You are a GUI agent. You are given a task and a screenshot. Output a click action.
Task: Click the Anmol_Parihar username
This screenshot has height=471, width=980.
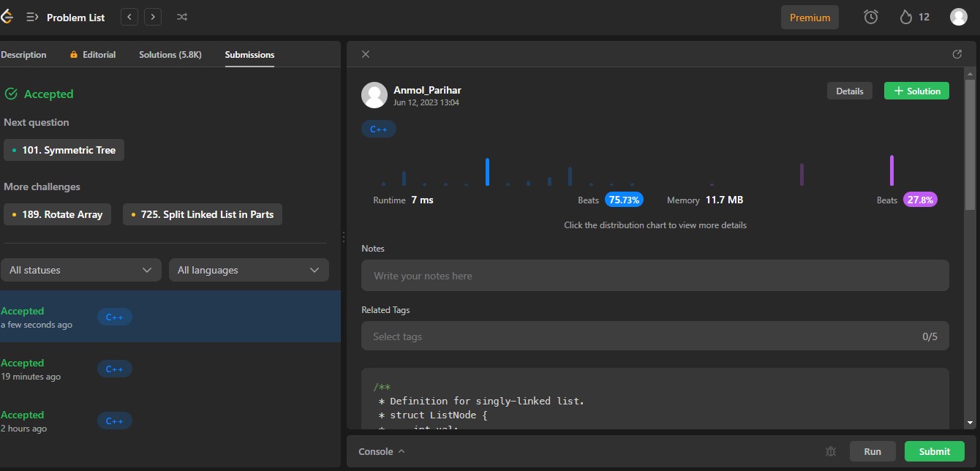coord(427,90)
